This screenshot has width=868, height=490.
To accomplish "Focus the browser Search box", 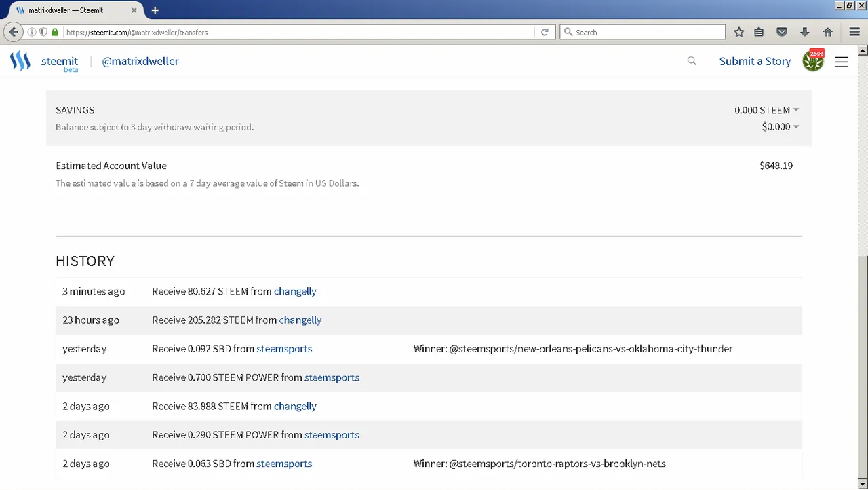I will click(x=643, y=32).
